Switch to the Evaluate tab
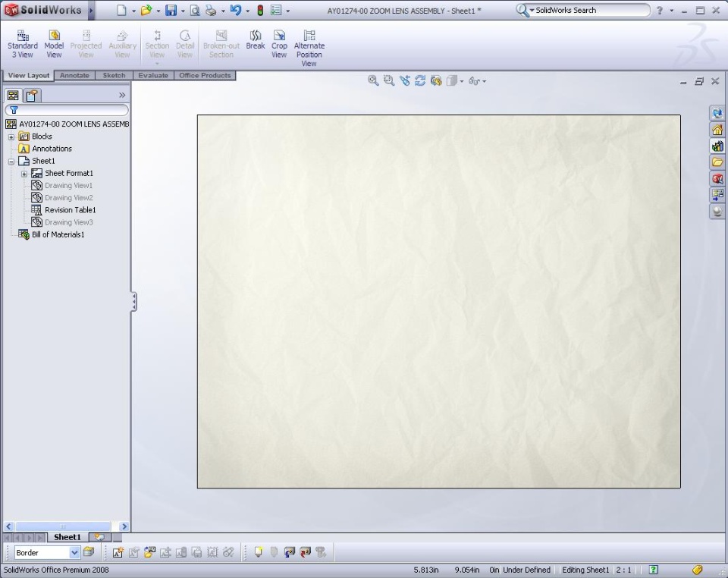Image resolution: width=728 pixels, height=578 pixels. 153,75
